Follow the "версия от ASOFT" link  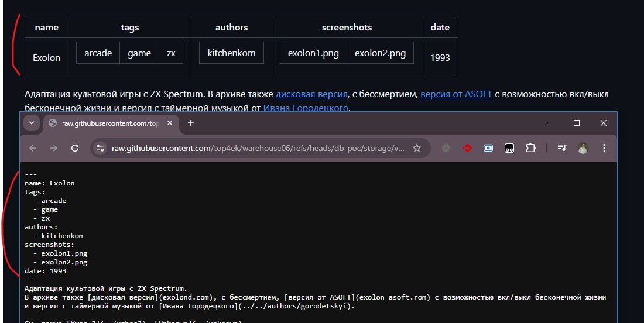point(456,94)
